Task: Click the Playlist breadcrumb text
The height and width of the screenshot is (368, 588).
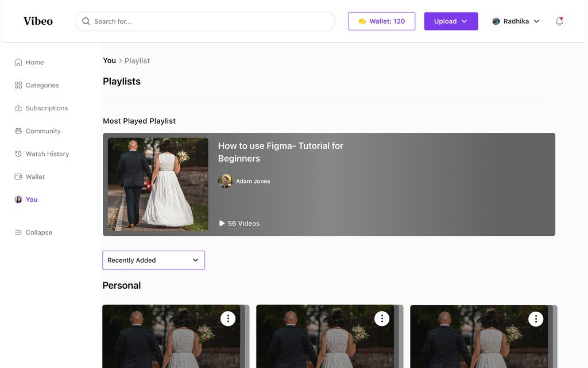Action: coord(137,61)
